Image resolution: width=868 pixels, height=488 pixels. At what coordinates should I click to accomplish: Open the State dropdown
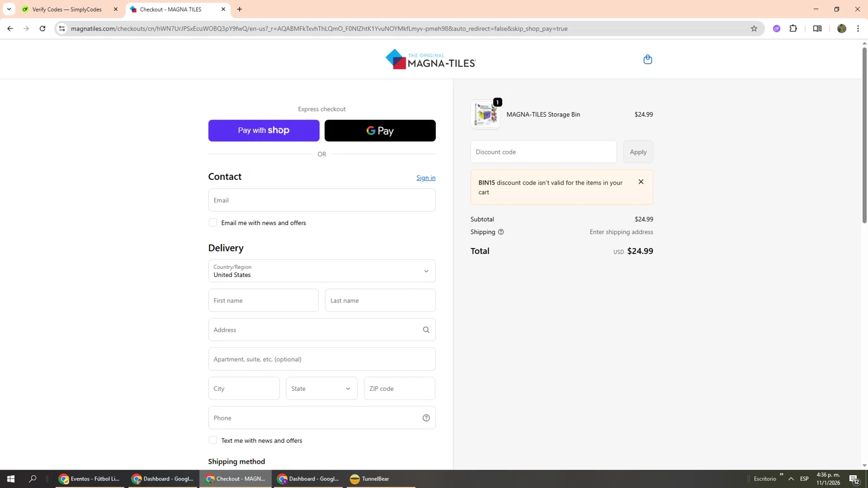click(321, 389)
